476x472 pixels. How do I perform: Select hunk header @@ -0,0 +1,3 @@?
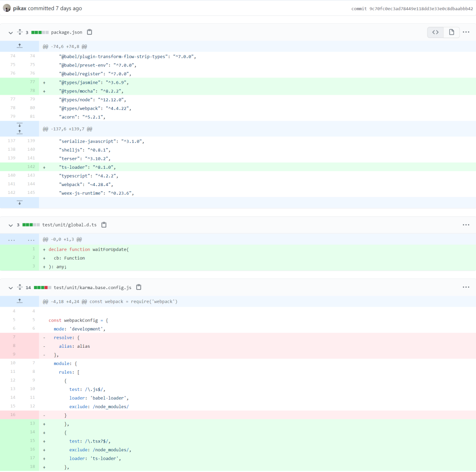coord(62,239)
